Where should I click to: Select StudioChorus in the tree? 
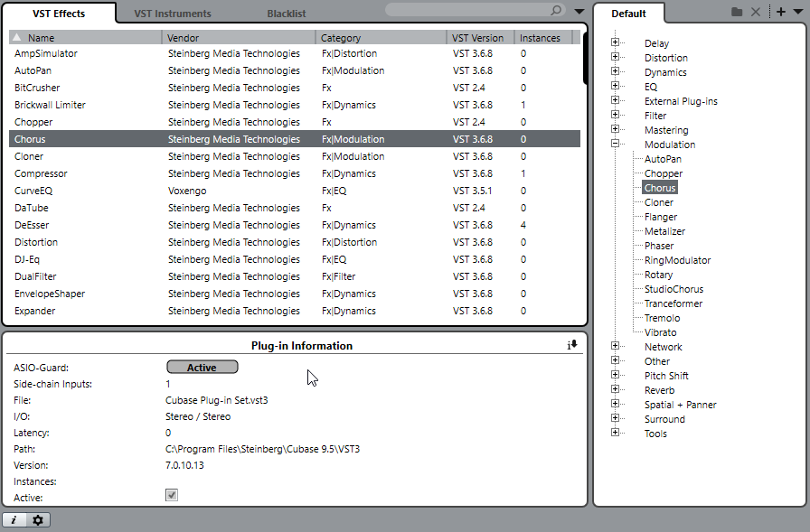point(673,289)
